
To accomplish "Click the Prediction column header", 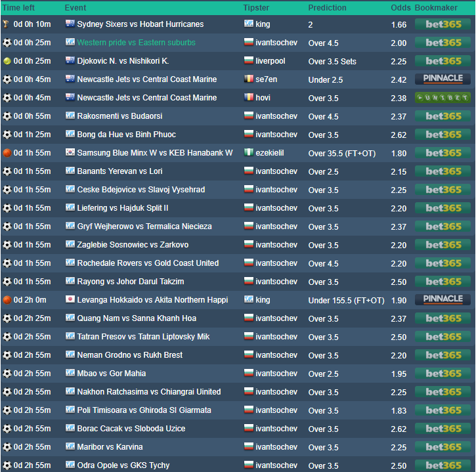I will coord(327,8).
